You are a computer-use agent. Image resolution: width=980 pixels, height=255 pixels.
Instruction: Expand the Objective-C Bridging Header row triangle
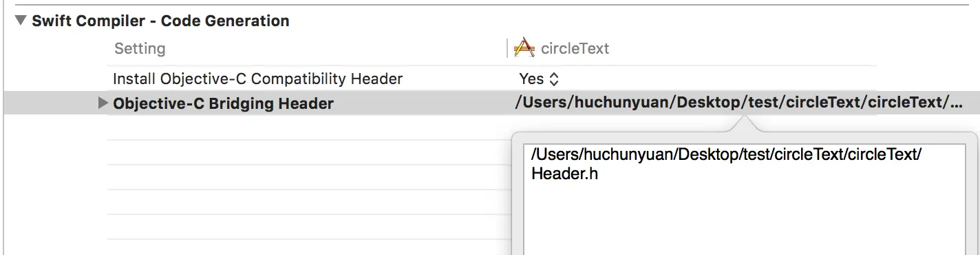[103, 103]
